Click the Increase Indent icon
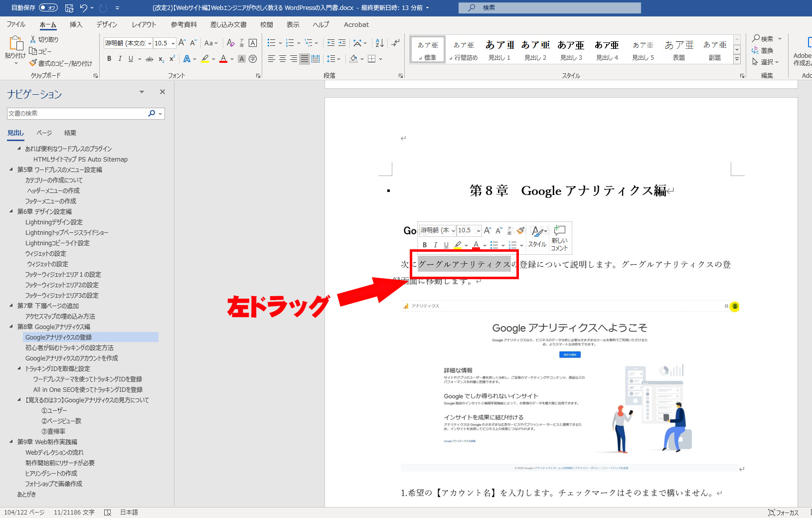 pos(342,43)
